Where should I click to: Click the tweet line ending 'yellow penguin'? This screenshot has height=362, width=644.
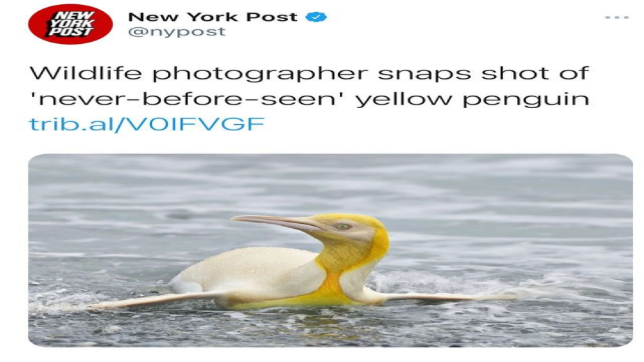point(309,99)
